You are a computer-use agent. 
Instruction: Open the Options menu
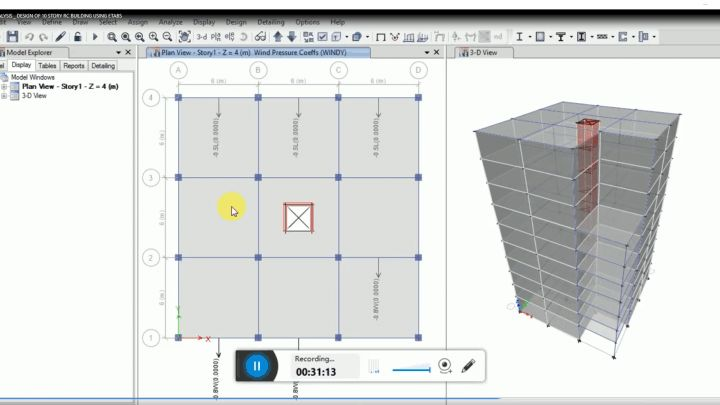(x=307, y=22)
